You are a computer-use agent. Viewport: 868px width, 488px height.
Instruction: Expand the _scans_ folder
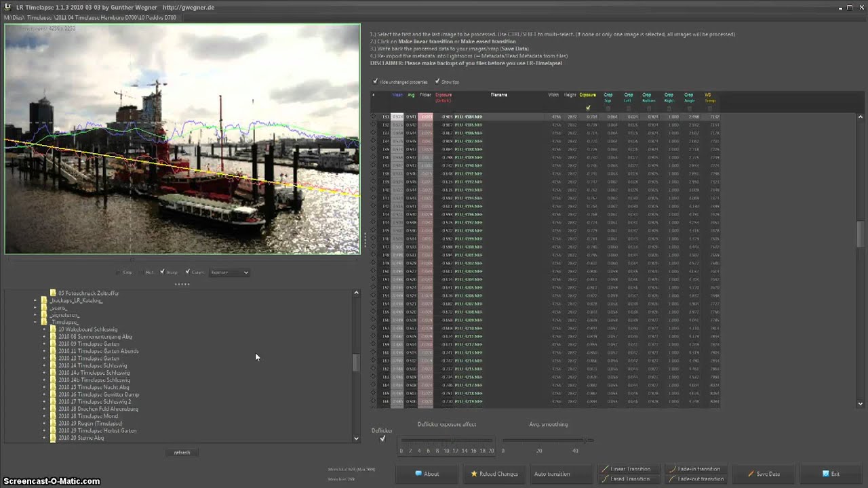(x=35, y=308)
